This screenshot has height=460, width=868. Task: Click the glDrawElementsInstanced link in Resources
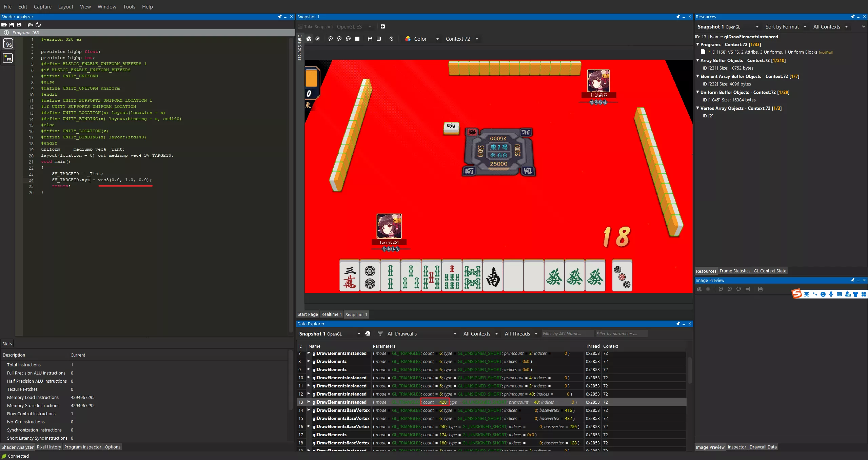(751, 37)
